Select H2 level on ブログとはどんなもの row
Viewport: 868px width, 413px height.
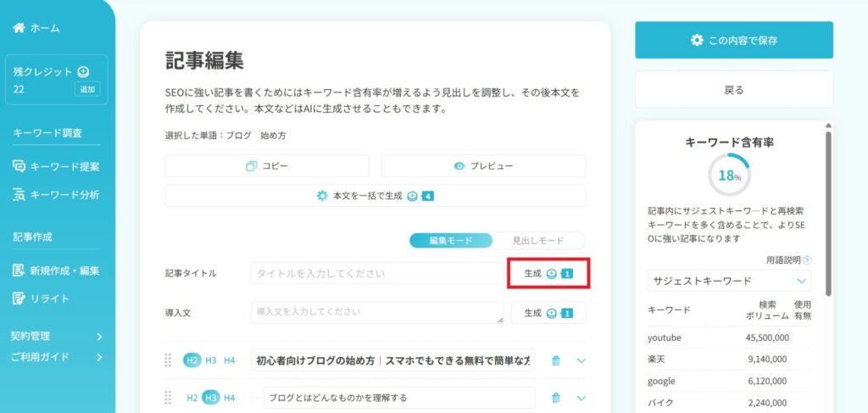tap(192, 398)
